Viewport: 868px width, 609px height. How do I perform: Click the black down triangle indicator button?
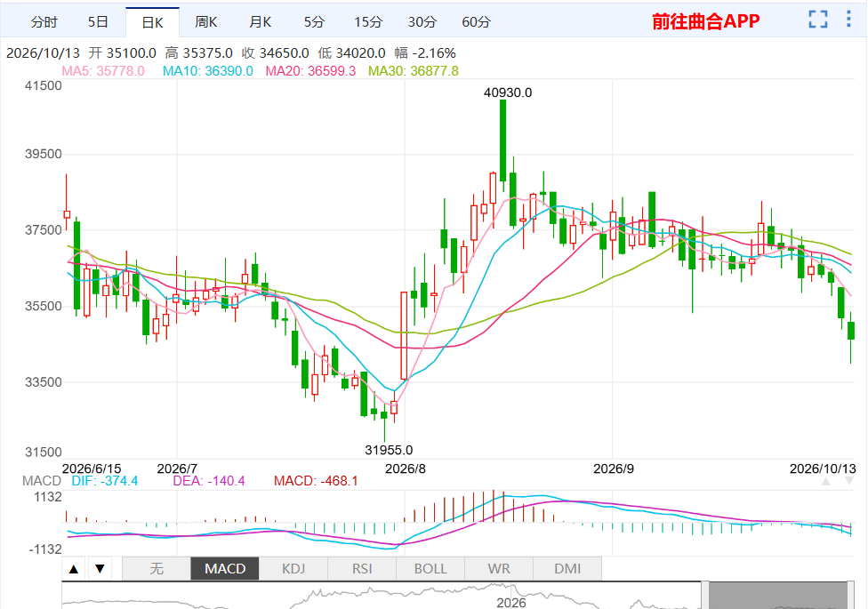[100, 569]
